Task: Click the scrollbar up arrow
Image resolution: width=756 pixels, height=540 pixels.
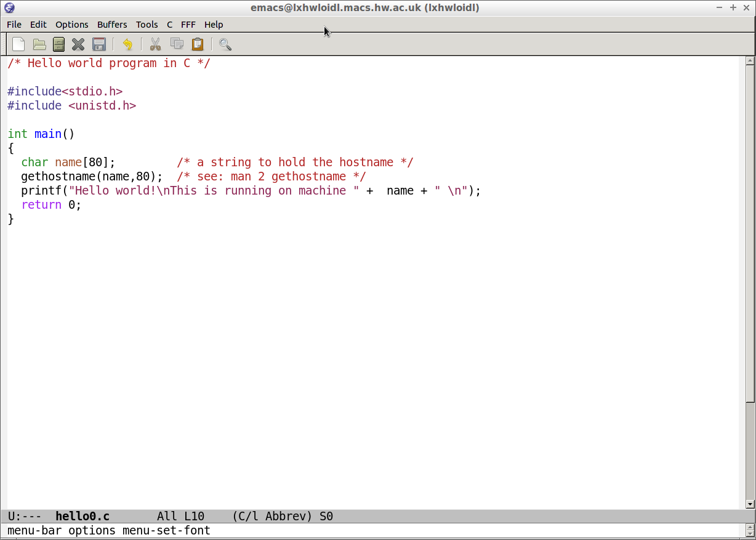Action: point(750,60)
